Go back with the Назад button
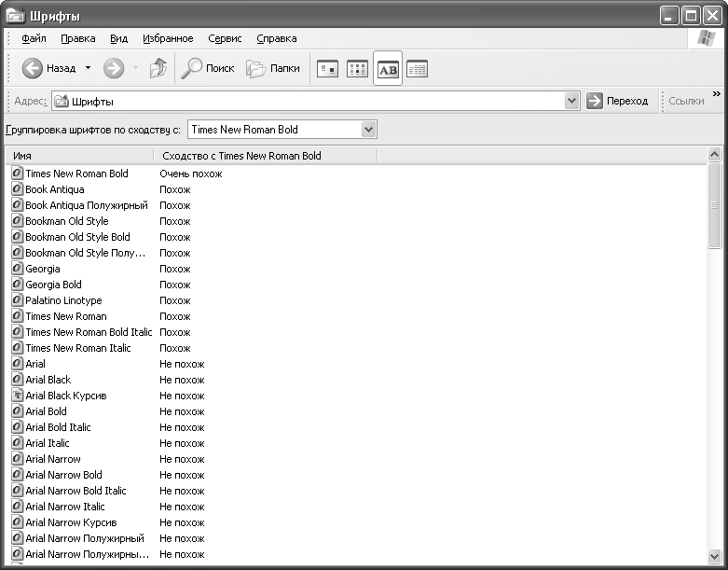Viewport: 728px width, 570px height. [48, 69]
